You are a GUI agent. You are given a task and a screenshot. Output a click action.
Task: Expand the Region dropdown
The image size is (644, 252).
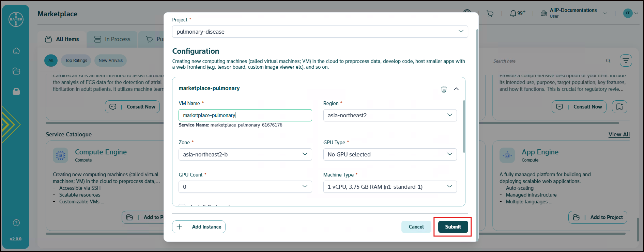pos(389,115)
